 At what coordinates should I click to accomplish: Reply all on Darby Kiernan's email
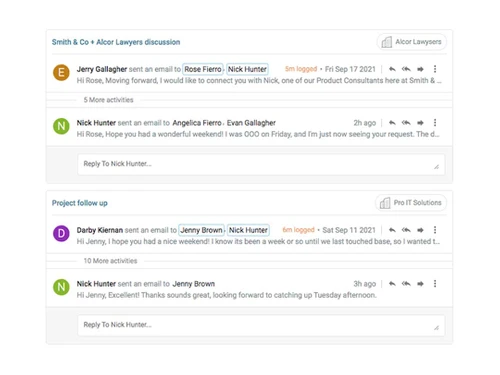tap(406, 230)
